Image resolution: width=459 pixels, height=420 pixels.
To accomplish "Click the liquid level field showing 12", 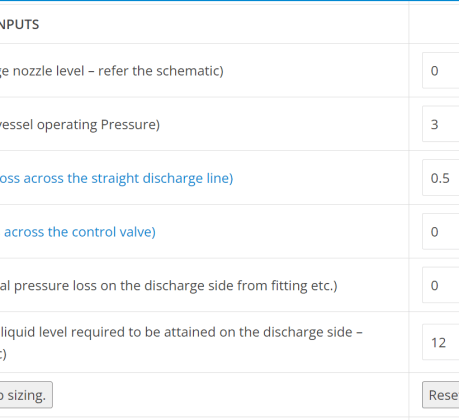I will [x=441, y=342].
